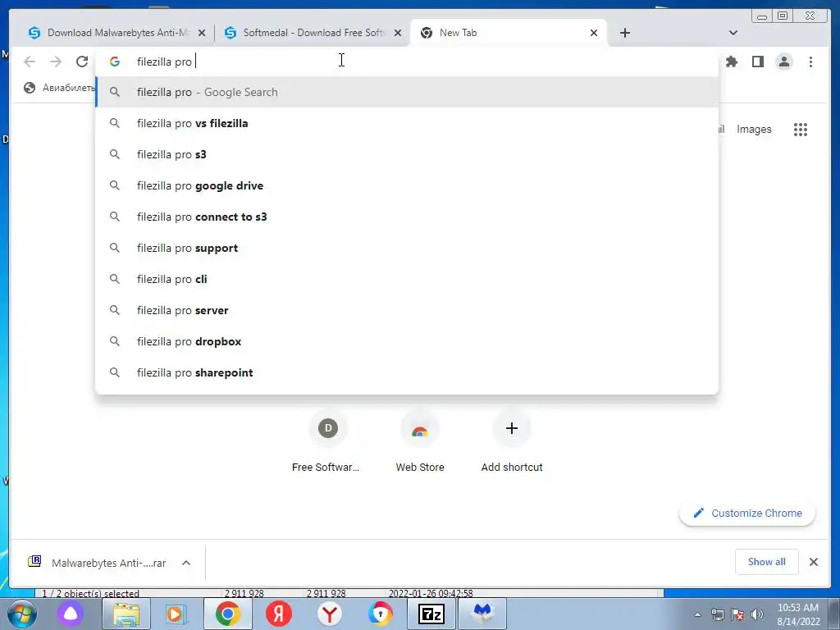Open 7-Zip from the taskbar
The width and height of the screenshot is (840, 630).
click(x=431, y=614)
